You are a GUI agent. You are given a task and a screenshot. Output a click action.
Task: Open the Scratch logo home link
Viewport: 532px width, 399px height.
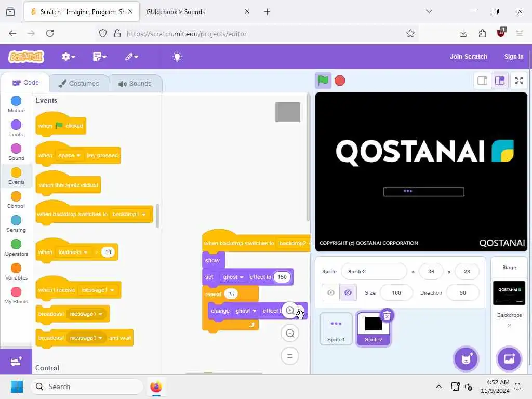(x=26, y=56)
